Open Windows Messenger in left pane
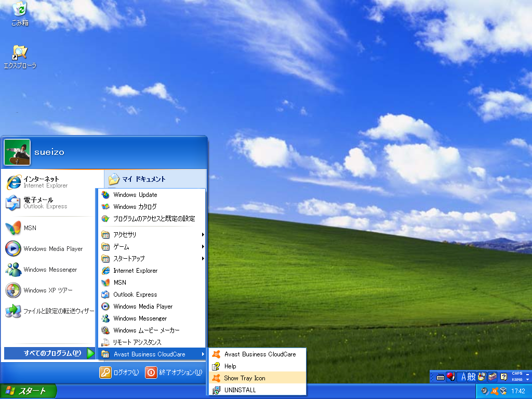Screen dimensions: 532x399 coord(49,270)
